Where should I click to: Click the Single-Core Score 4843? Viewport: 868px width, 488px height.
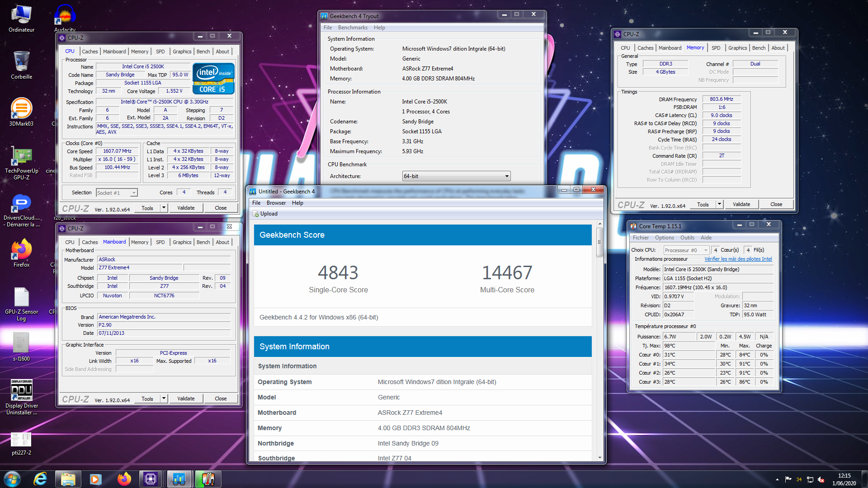click(x=338, y=273)
